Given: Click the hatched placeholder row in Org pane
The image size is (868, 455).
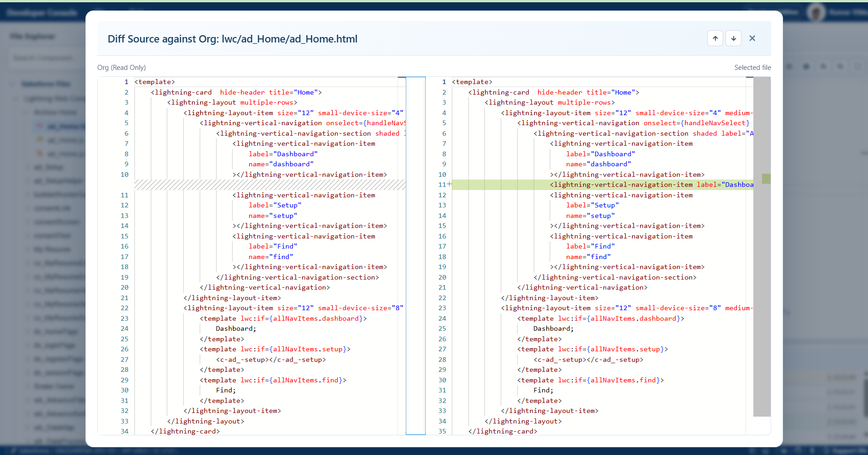Looking at the screenshot, I should 270,185.
